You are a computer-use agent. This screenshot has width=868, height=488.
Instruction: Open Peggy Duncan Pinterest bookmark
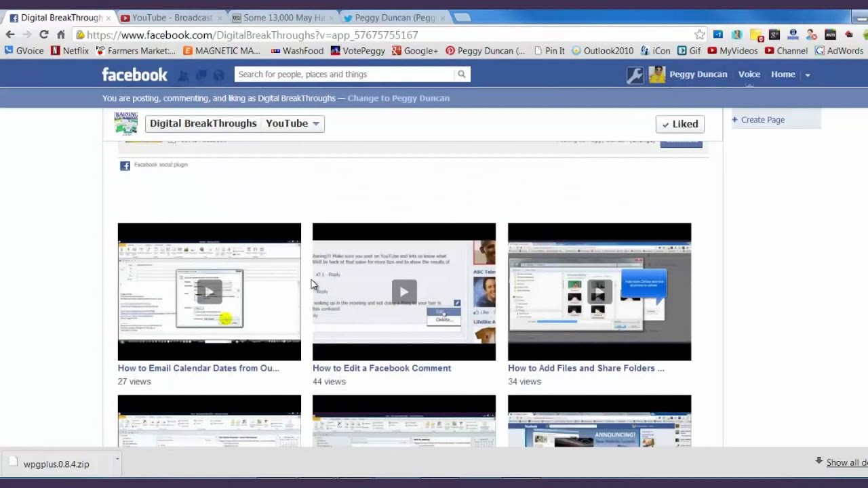coord(486,51)
